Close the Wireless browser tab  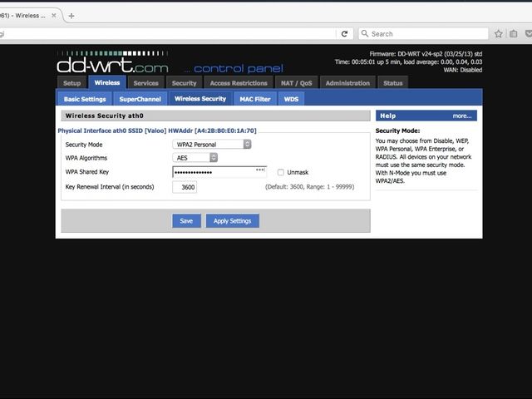[x=53, y=15]
